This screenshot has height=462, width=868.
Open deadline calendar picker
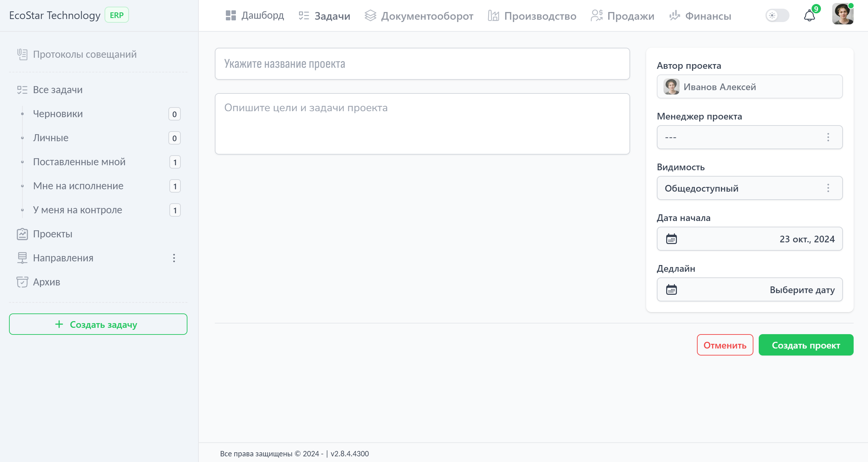coord(672,289)
